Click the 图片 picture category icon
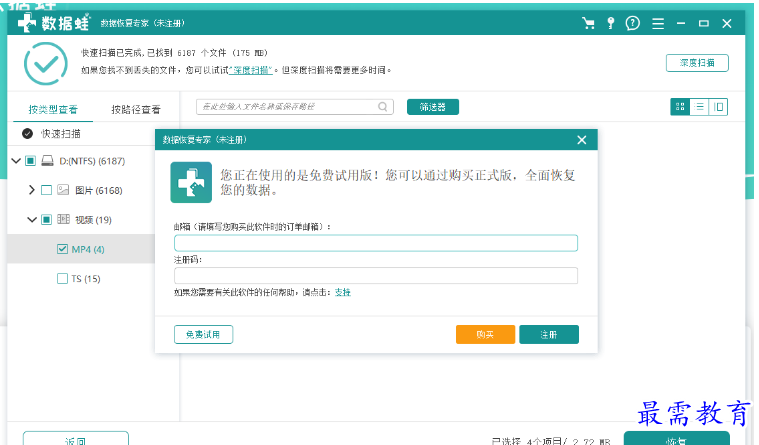Screen dimensions: 759x445 pyautogui.click(x=63, y=190)
